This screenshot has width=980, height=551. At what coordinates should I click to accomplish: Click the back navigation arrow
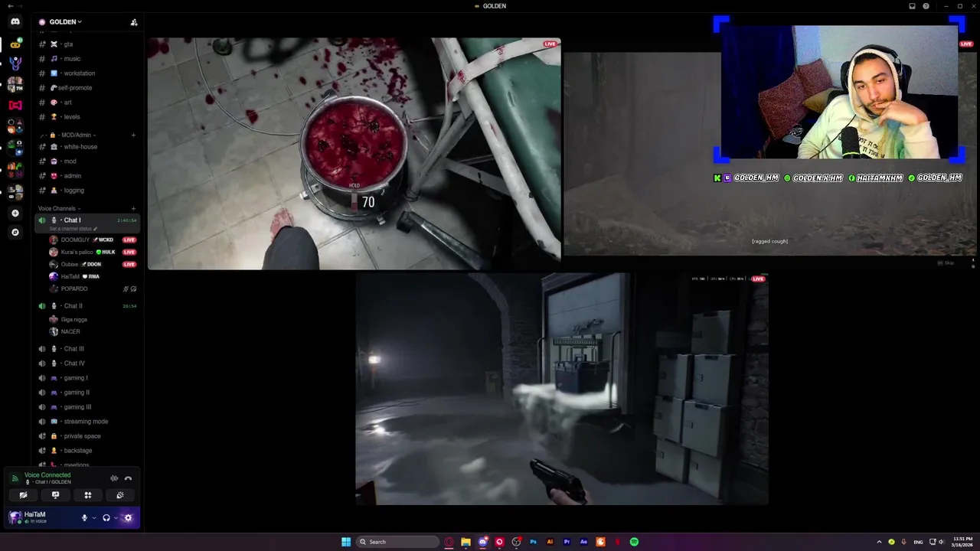10,6
